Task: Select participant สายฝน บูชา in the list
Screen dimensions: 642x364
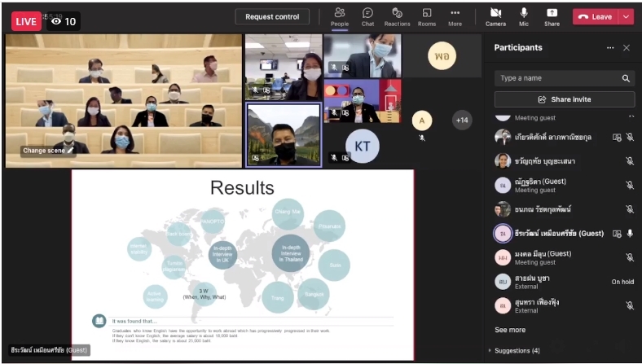Action: (565, 282)
